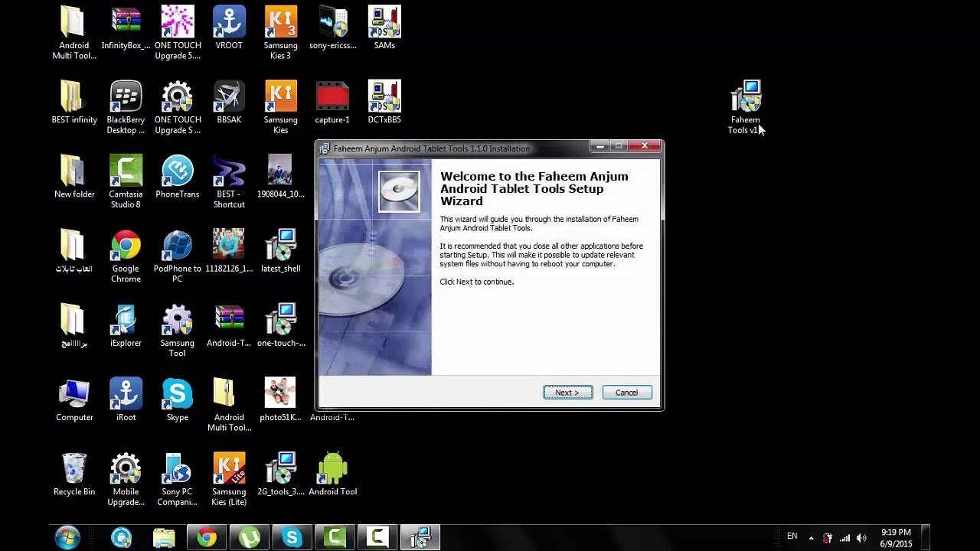Select the Android-T archive icon
Viewport: 980px width, 551px height.
[x=229, y=325]
